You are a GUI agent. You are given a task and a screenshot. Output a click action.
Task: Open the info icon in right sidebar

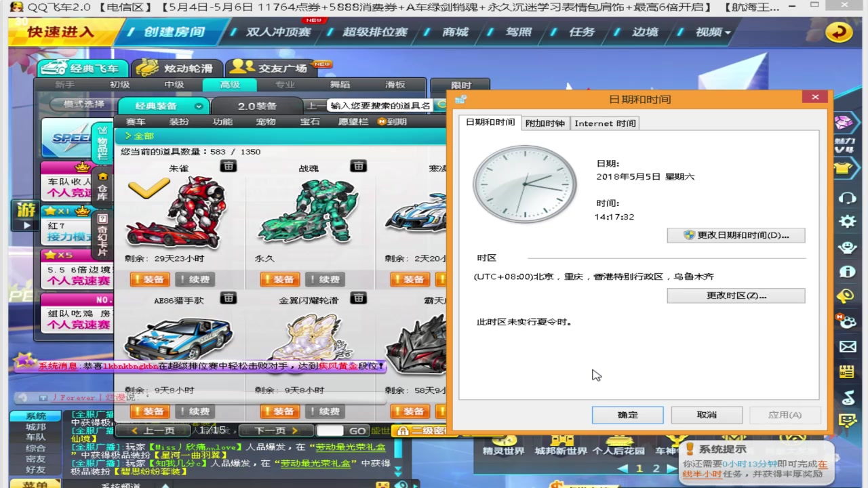pos(847,272)
